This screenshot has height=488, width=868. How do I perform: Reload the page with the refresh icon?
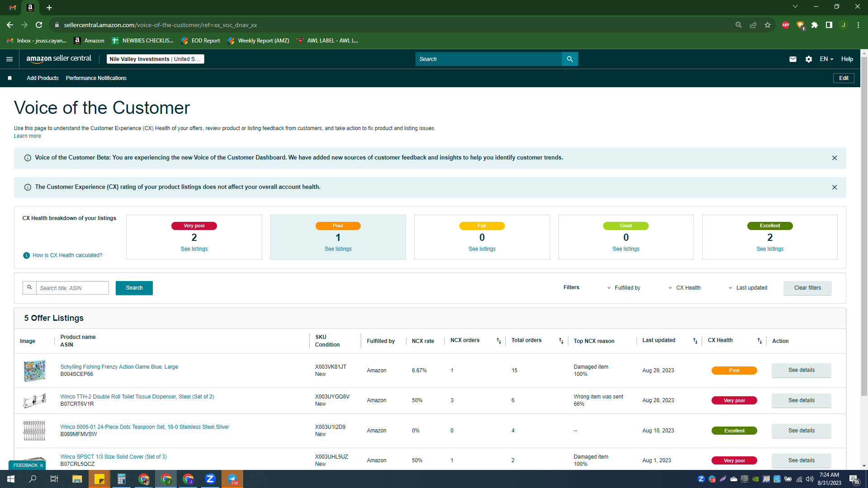click(39, 25)
